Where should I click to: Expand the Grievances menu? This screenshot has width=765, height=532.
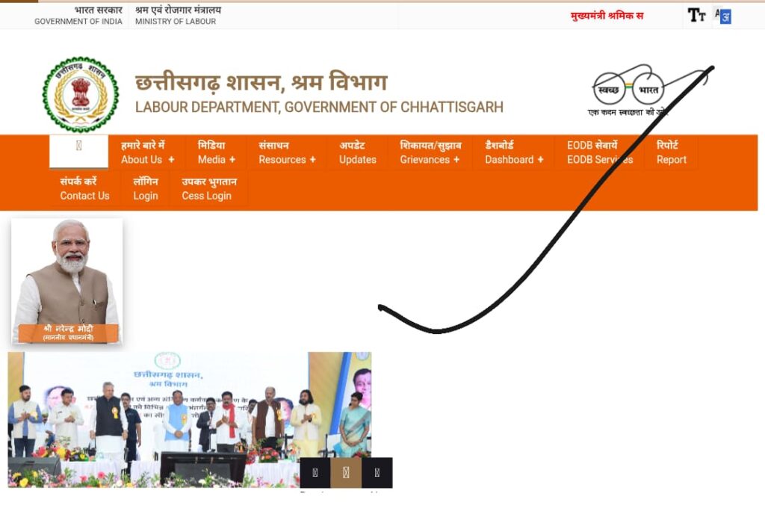(x=430, y=152)
